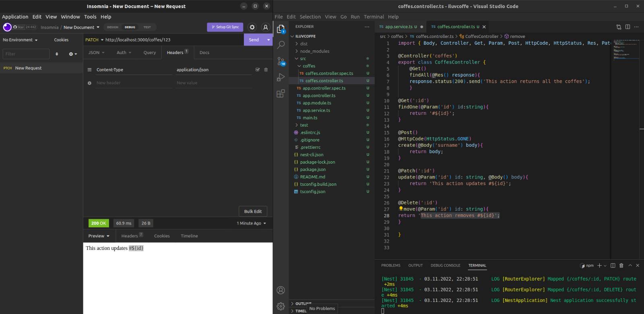This screenshot has width=644, height=314.
Task: Switch Insomnia to TEST mode
Action: tap(147, 27)
